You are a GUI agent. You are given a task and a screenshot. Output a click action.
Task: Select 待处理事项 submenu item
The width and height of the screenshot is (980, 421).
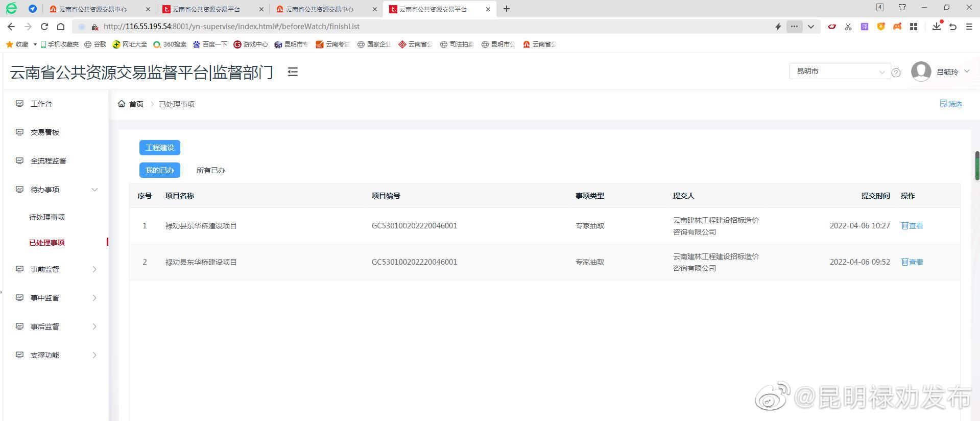click(x=47, y=217)
